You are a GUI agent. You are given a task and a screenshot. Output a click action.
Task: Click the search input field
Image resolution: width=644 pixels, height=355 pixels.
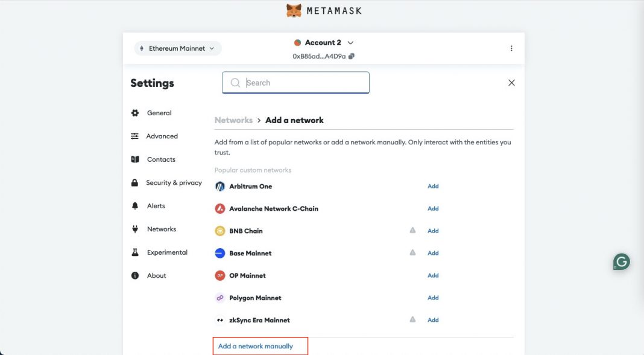(x=295, y=82)
